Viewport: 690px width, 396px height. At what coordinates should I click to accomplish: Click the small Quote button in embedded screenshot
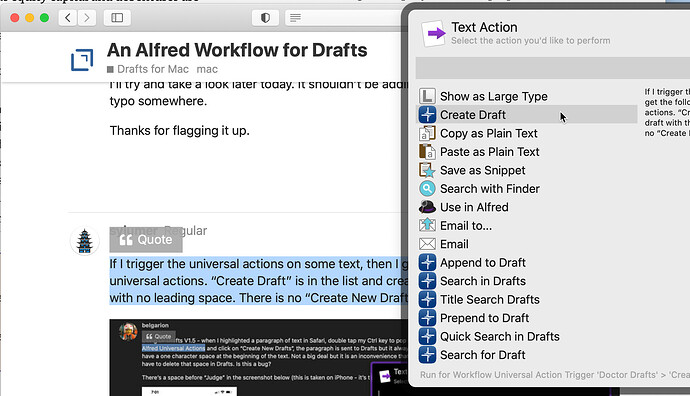tap(158, 337)
